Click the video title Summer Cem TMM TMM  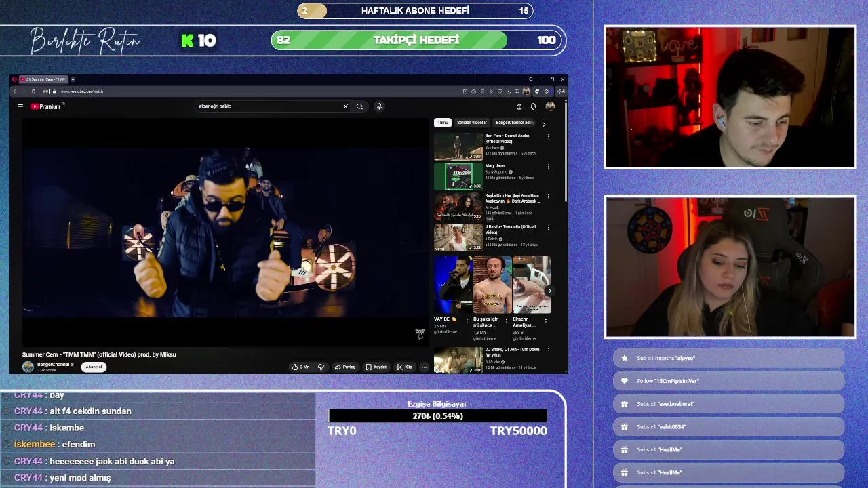[x=99, y=354]
